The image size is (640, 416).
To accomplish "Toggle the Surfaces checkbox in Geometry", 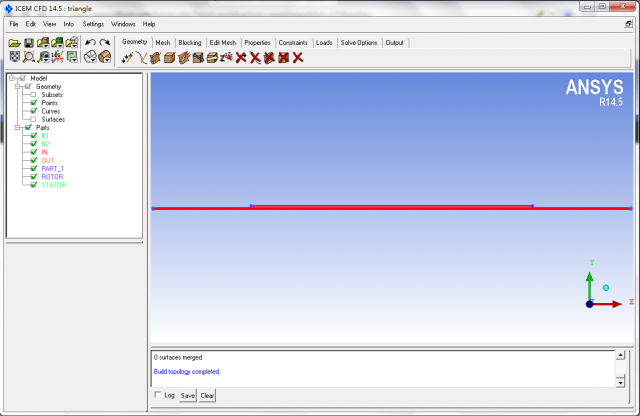I will 33,118.
